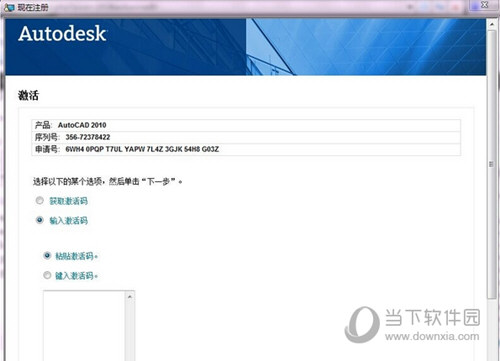Click the 激活 heading
Image resolution: width=500 pixels, height=361 pixels.
click(x=28, y=96)
